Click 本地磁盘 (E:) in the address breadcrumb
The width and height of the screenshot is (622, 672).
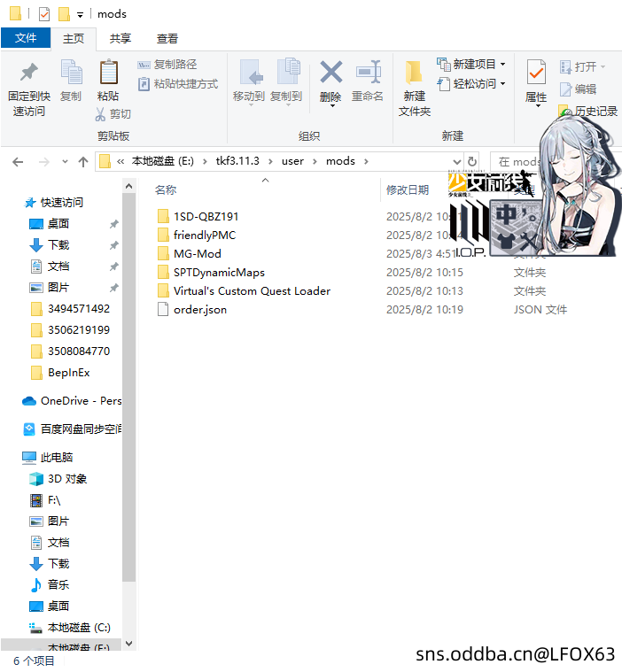pyautogui.click(x=162, y=161)
